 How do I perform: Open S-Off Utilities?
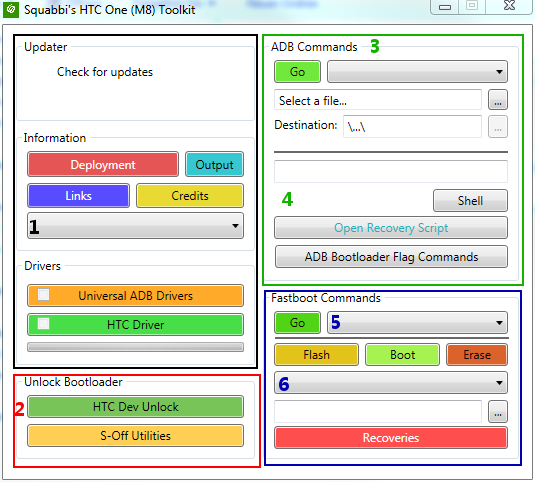pyautogui.click(x=135, y=436)
